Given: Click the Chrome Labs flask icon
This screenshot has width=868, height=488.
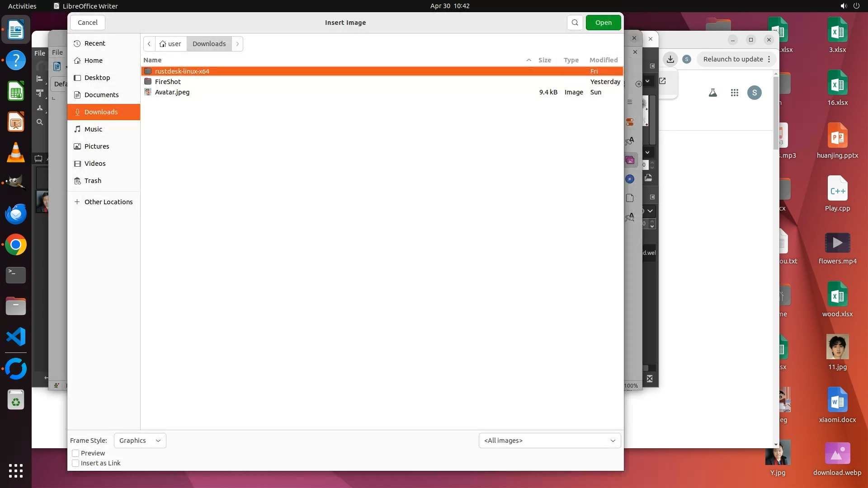Looking at the screenshot, I should pyautogui.click(x=713, y=93).
